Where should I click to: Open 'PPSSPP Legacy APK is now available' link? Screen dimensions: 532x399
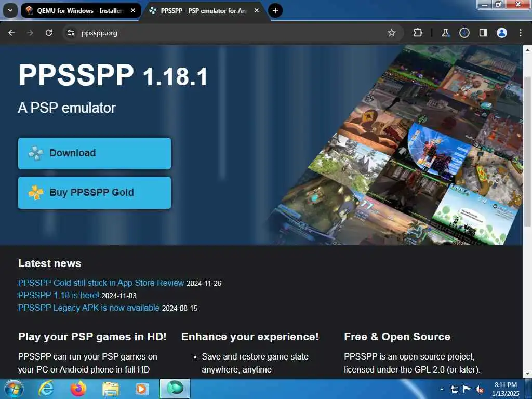tap(88, 308)
